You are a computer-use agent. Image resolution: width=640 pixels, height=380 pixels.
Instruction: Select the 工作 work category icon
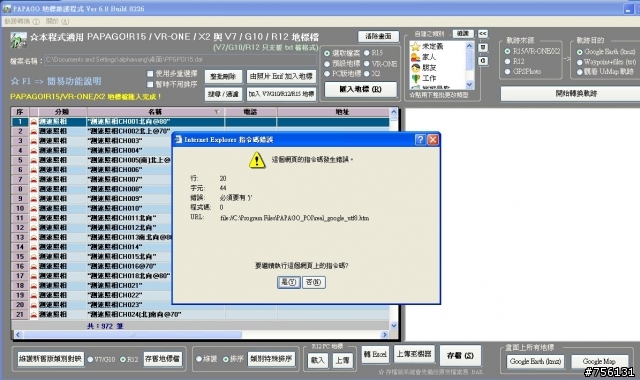coord(416,78)
